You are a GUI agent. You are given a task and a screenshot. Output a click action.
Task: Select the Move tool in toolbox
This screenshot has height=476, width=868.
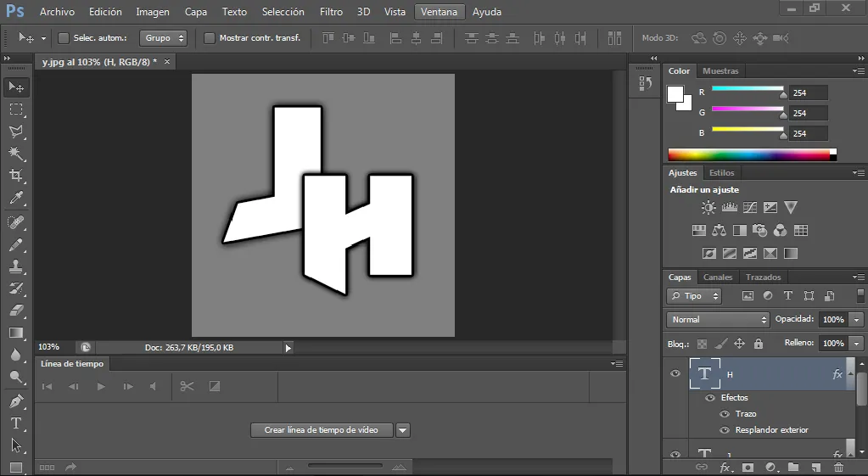pyautogui.click(x=16, y=87)
